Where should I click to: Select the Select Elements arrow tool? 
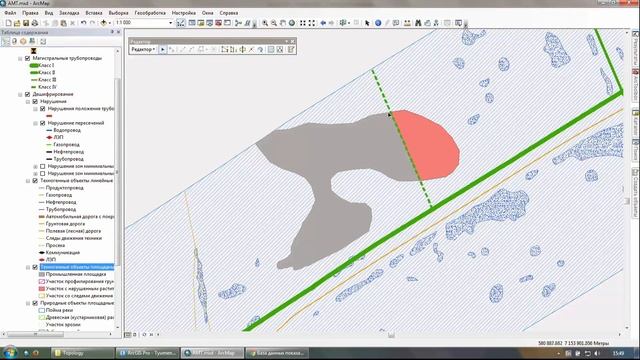coord(367,23)
